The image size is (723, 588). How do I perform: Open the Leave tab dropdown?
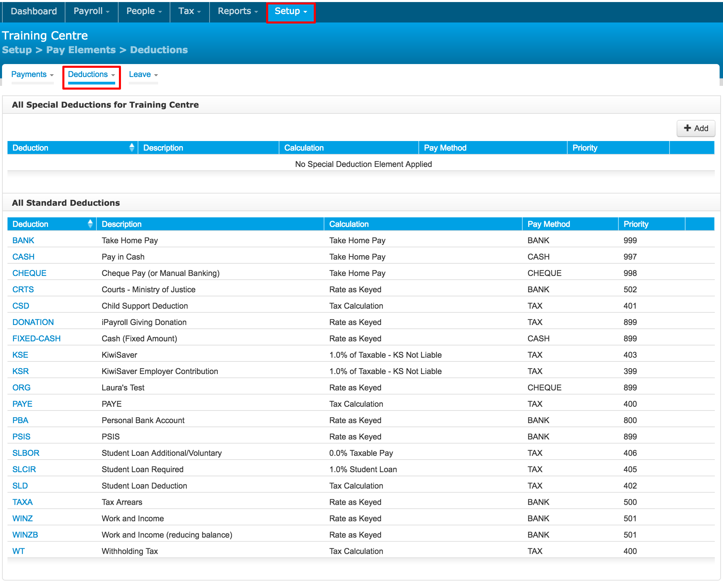(x=143, y=75)
